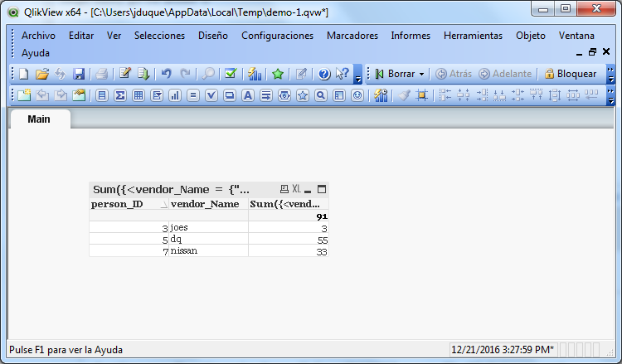622x364 pixels.
Task: Activate the What's This help pointer icon
Action: [x=343, y=74]
